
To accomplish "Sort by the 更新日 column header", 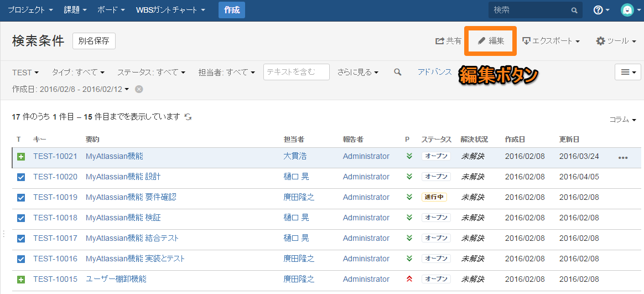I will click(x=569, y=140).
